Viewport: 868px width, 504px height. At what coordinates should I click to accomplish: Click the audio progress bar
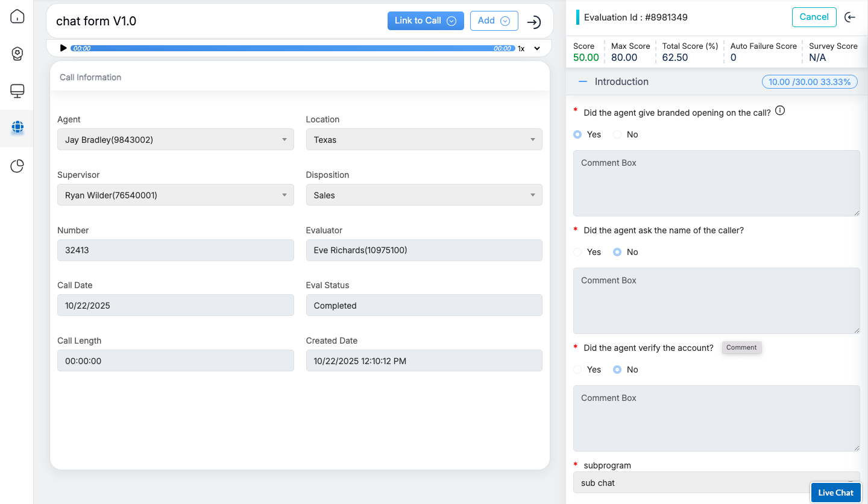292,48
